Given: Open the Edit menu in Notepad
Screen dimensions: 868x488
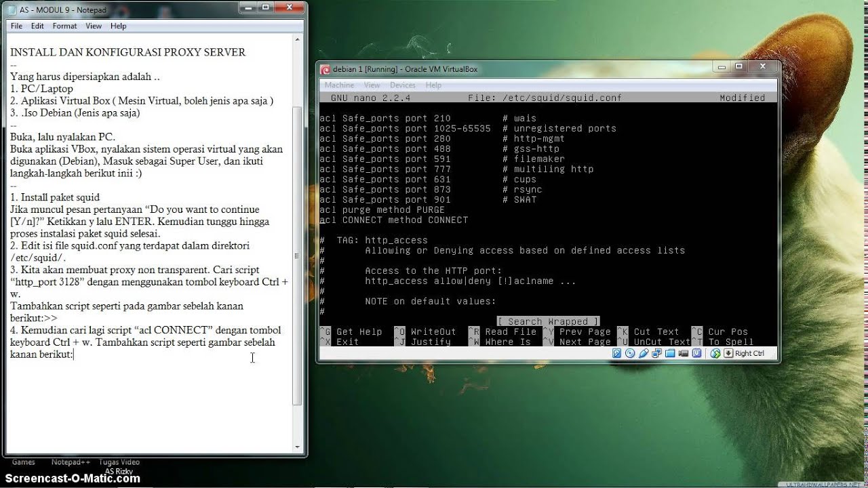Looking at the screenshot, I should 37,26.
